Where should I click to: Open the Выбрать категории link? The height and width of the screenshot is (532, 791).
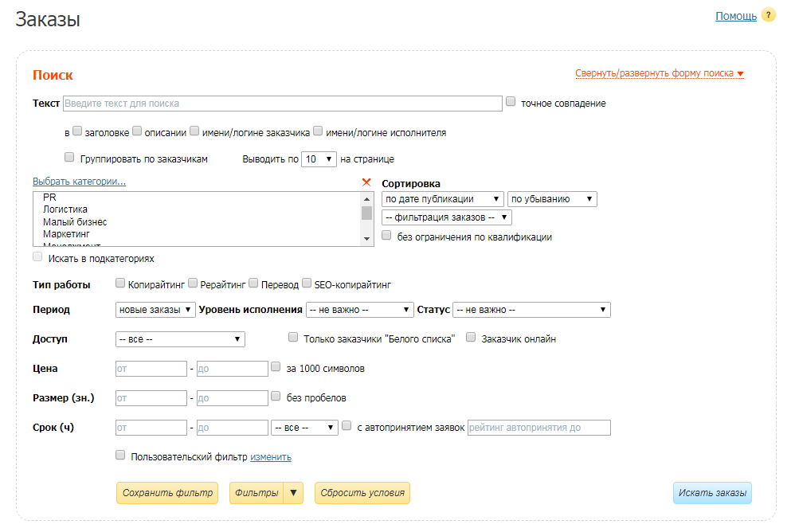click(79, 182)
